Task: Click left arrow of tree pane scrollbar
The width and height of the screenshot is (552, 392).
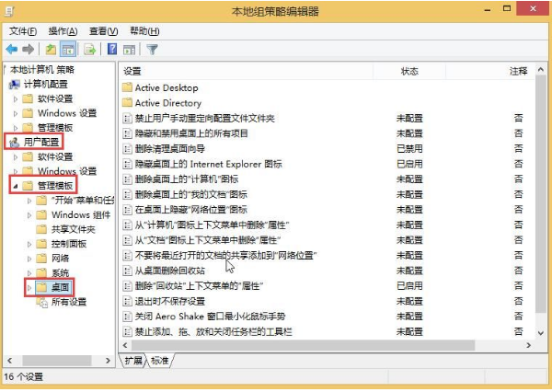Action: click(9, 361)
